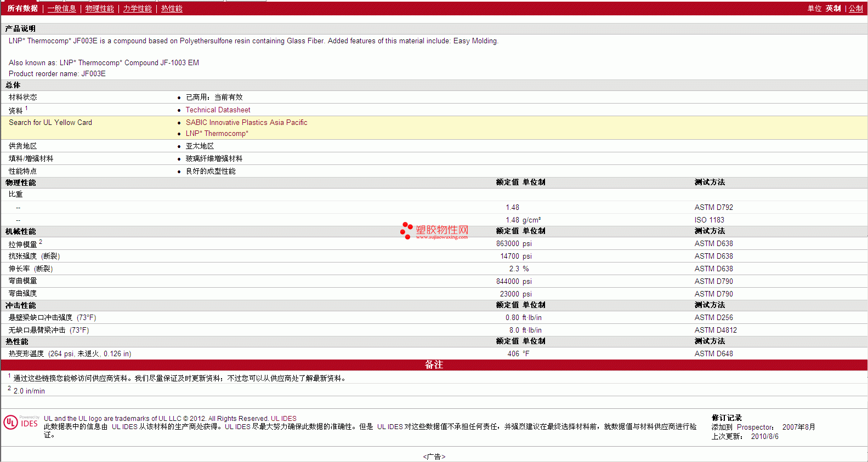Click the 0.80 ft·lb/in impact value

point(524,317)
